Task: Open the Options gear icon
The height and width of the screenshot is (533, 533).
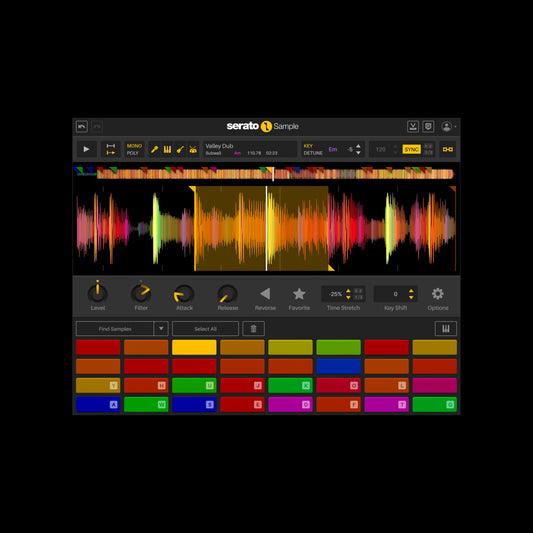Action: coord(438,293)
